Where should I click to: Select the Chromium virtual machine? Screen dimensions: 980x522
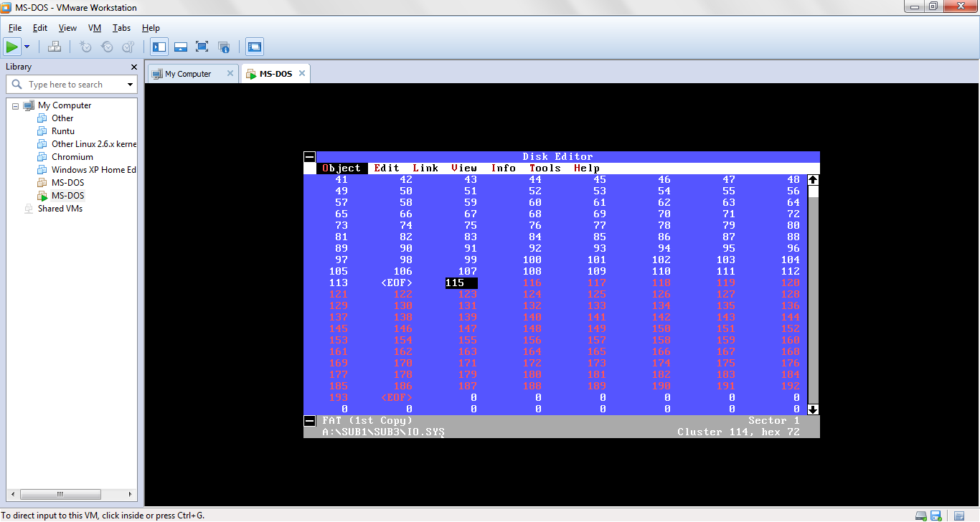[72, 157]
